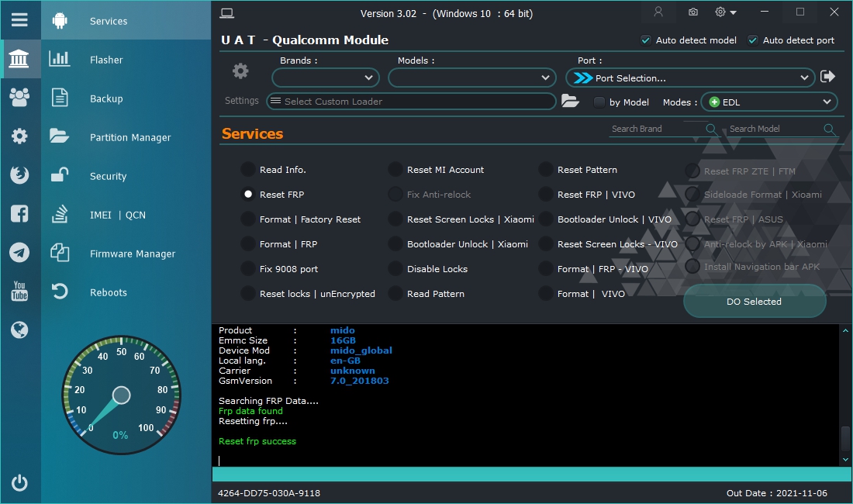Viewport: 853px width, 504px height.
Task: Open the Services menu item
Action: pyautogui.click(x=126, y=21)
